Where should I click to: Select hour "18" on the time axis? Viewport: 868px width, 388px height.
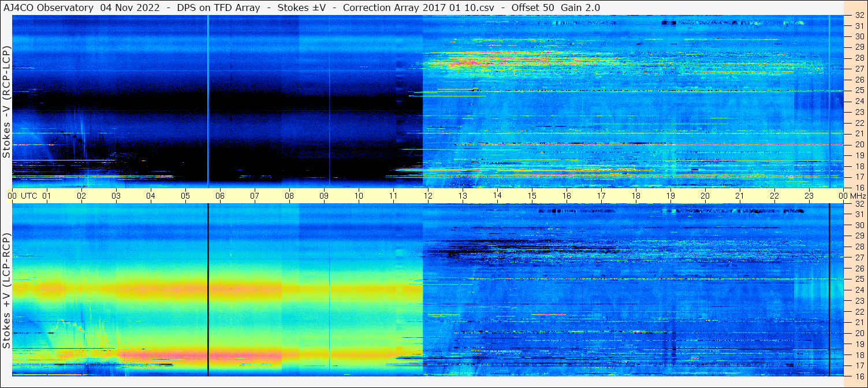(636, 196)
